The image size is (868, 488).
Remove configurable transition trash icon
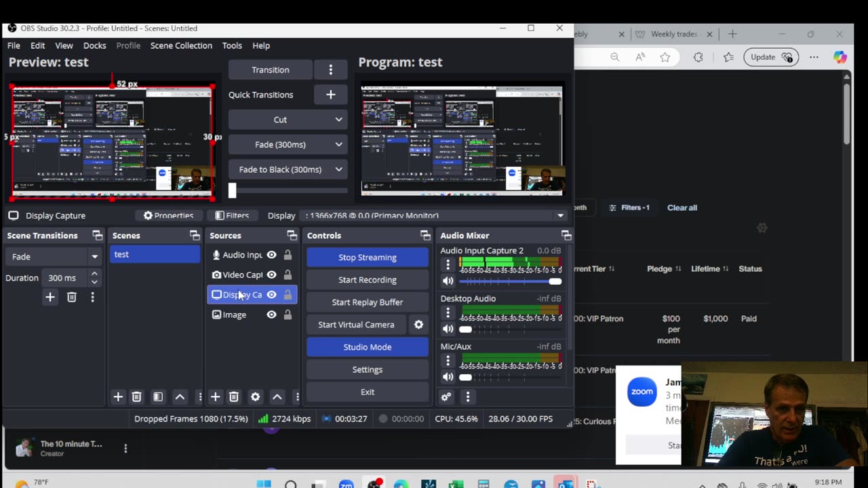click(72, 297)
